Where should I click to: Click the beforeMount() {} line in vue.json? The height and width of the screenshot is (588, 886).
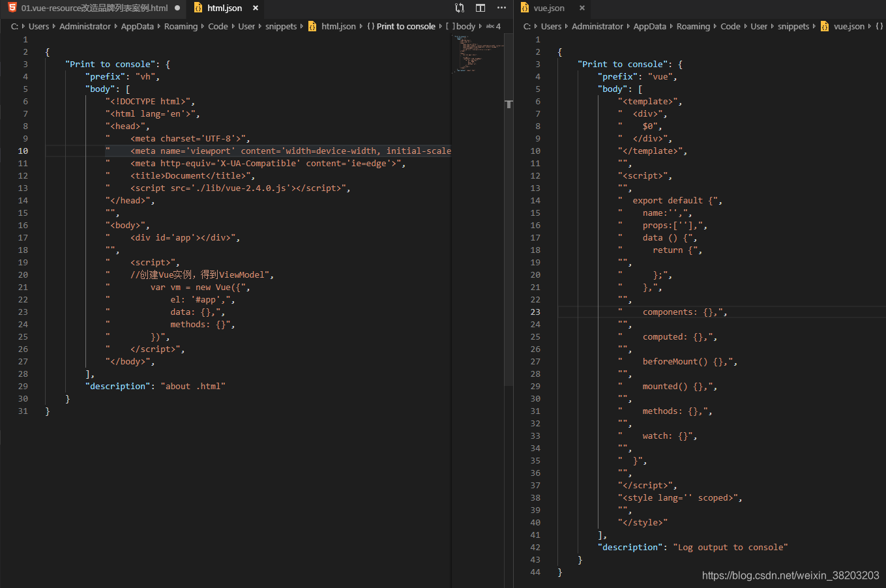[x=678, y=361]
